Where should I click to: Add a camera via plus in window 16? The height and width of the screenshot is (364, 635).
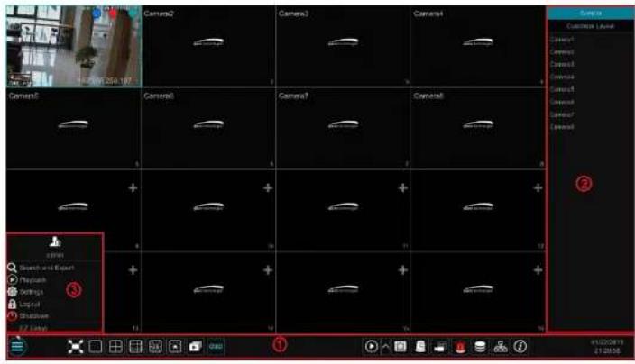pyautogui.click(x=538, y=270)
